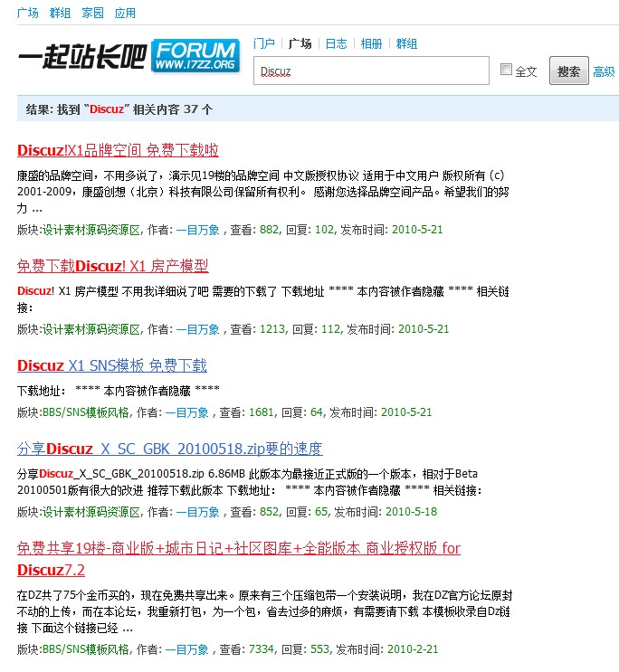This screenshot has width=619, height=672.
Task: Open 群组 in the top navigation bar
Action: tap(60, 13)
